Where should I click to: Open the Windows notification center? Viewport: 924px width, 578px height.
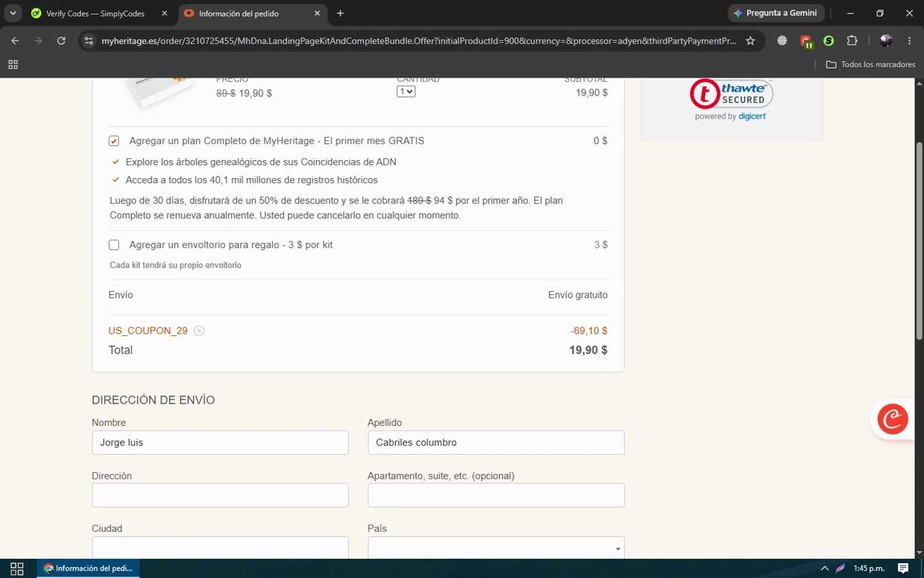coord(903,568)
